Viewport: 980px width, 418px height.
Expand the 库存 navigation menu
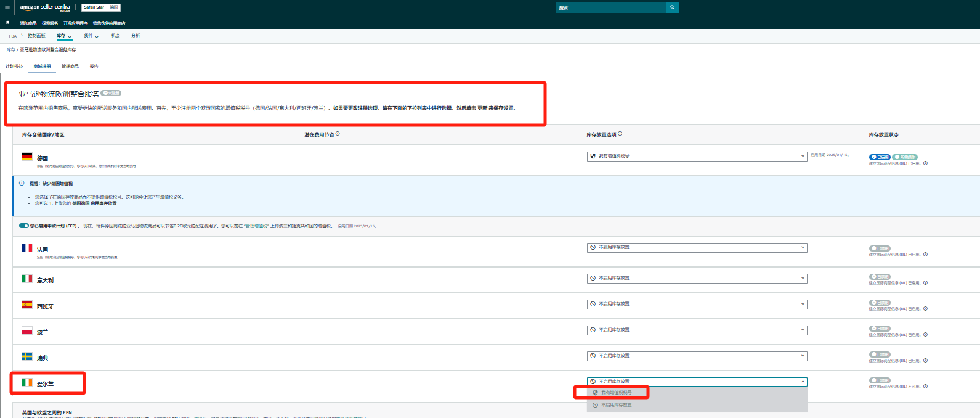[x=64, y=36]
